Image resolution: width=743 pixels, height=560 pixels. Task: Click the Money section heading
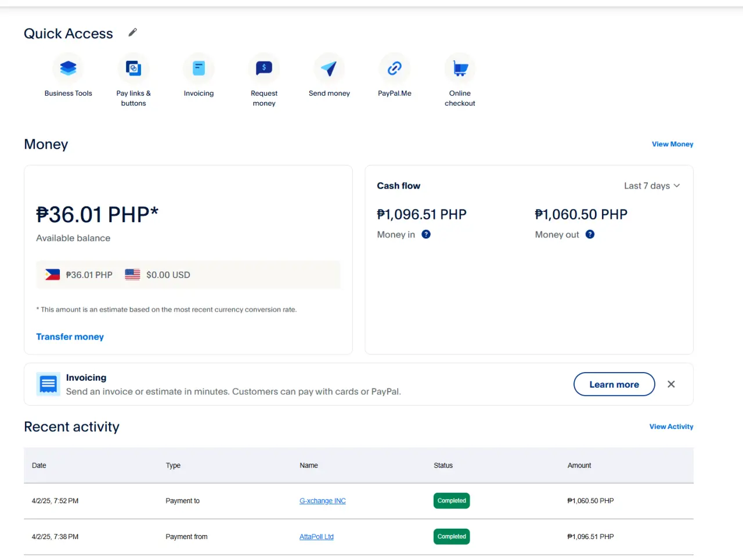(46, 144)
